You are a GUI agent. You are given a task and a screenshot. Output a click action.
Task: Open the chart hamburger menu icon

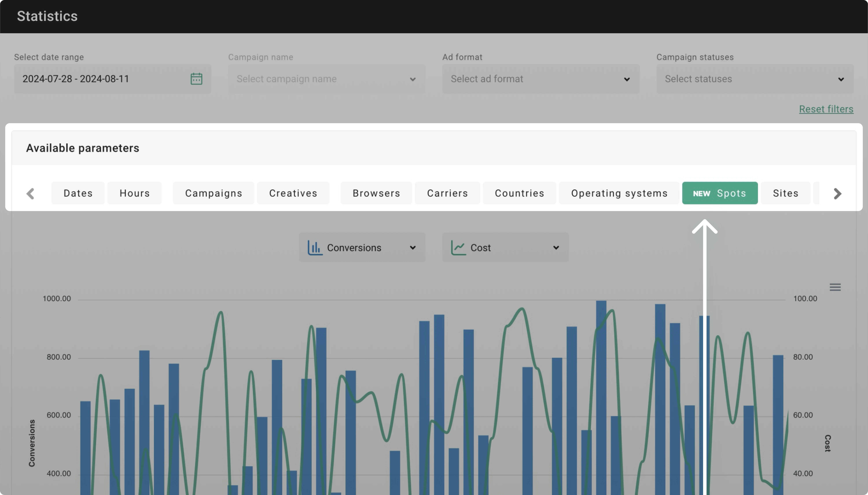835,287
